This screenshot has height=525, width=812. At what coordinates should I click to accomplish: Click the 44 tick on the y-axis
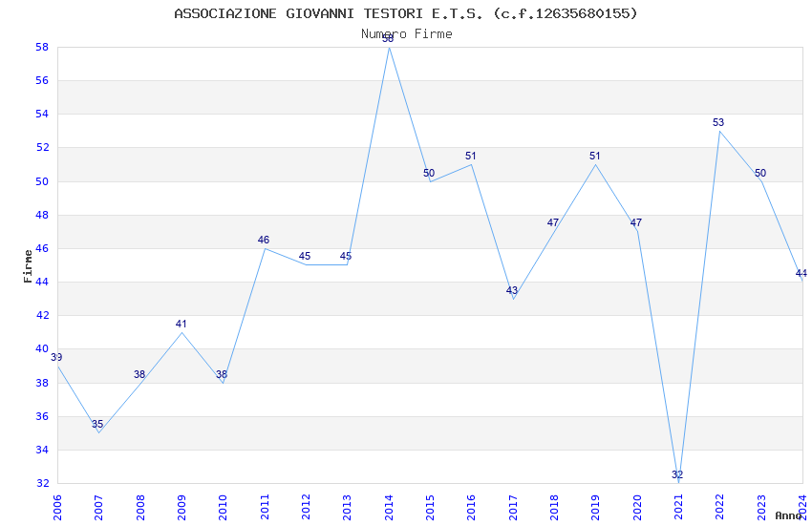coord(42,282)
